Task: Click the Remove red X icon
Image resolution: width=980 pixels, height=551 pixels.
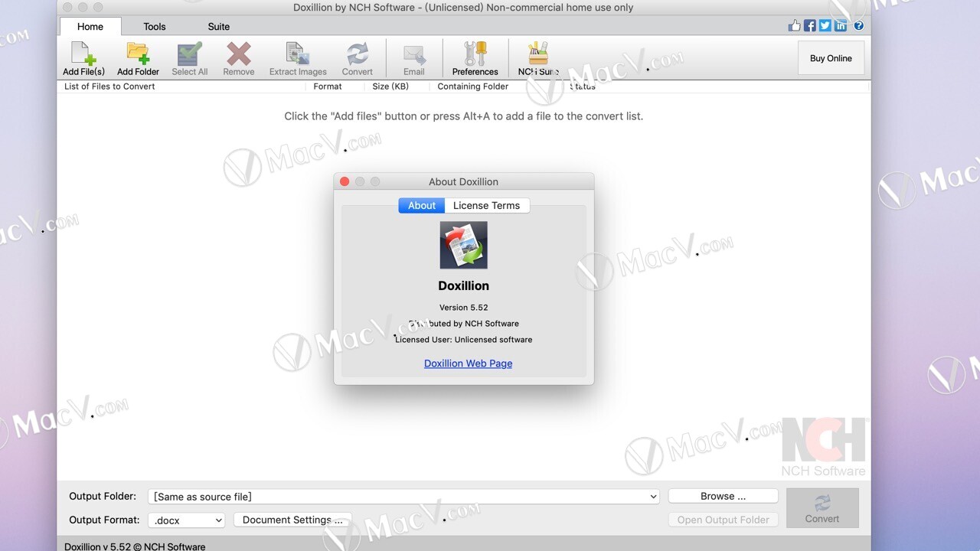Action: [x=238, y=54]
